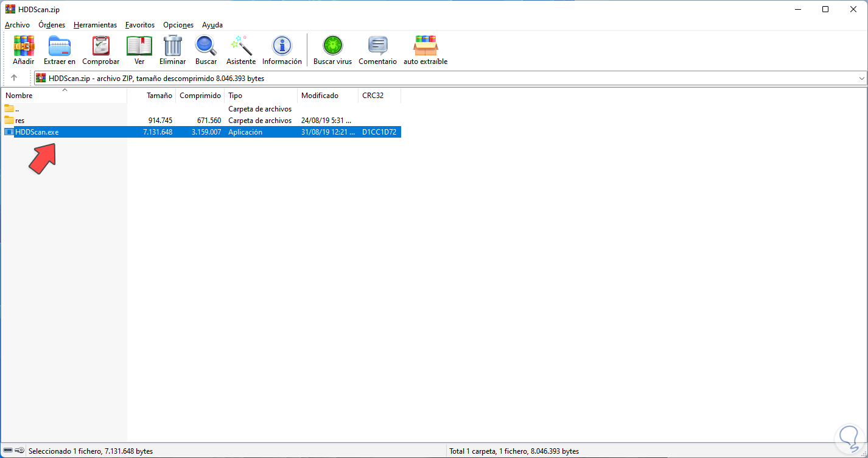The width and height of the screenshot is (868, 458).
Task: Click 'Carpeta de archivos' in res row
Action: click(260, 121)
